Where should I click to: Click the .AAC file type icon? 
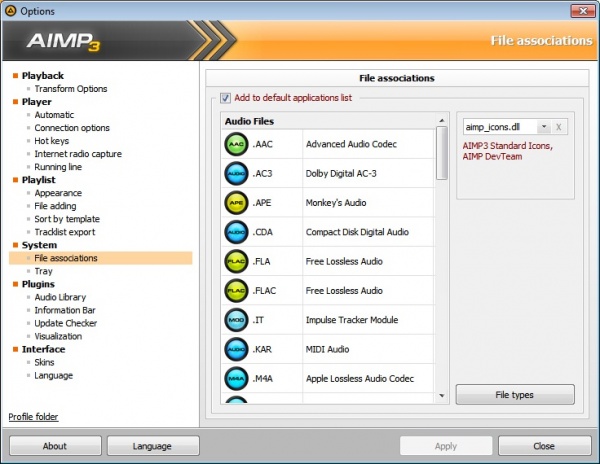tap(236, 144)
